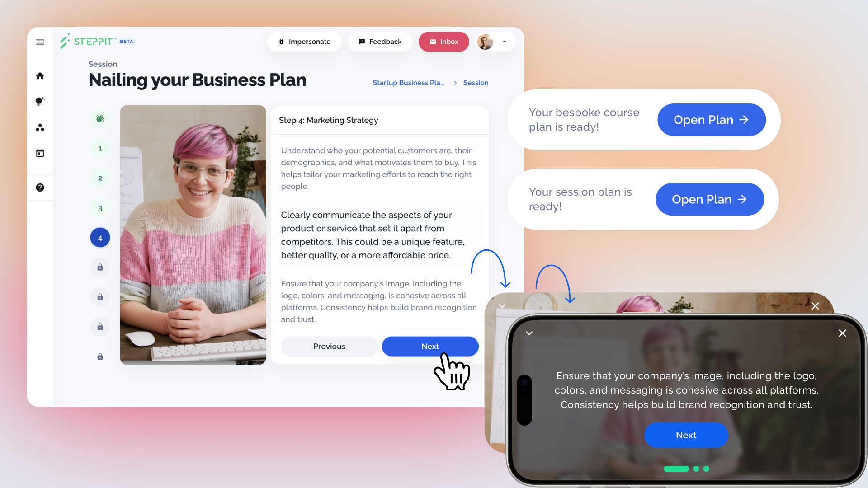Select the Ideas/bulb icon in sidebar
The height and width of the screenshot is (488, 868).
point(40,101)
